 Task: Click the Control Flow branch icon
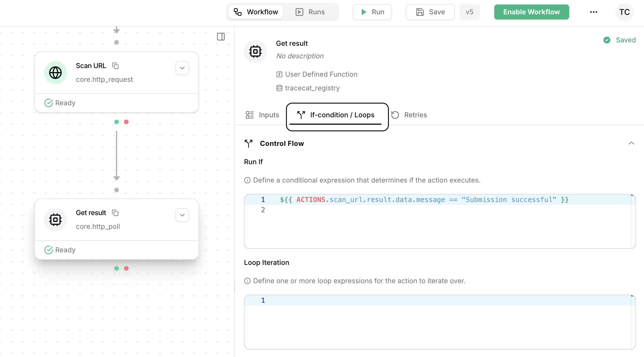coord(249,144)
